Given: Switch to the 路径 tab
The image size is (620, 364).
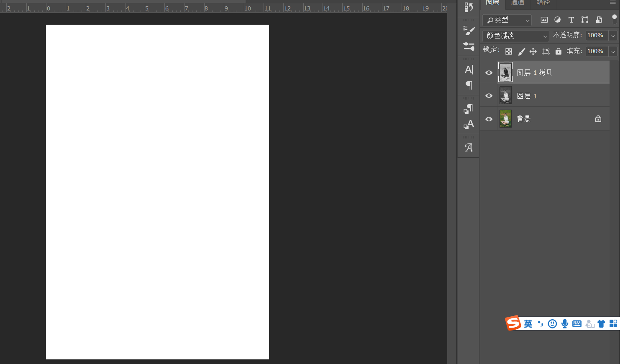Looking at the screenshot, I should pos(543,3).
